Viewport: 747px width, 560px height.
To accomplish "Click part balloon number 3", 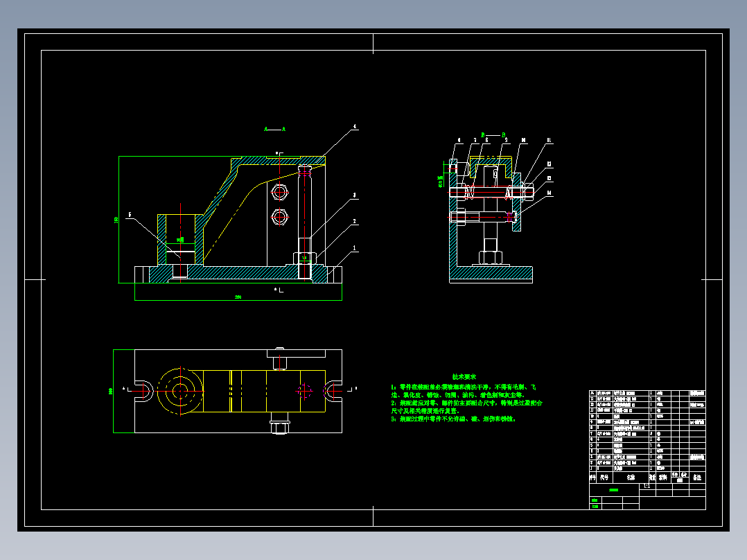I will pyautogui.click(x=355, y=195).
